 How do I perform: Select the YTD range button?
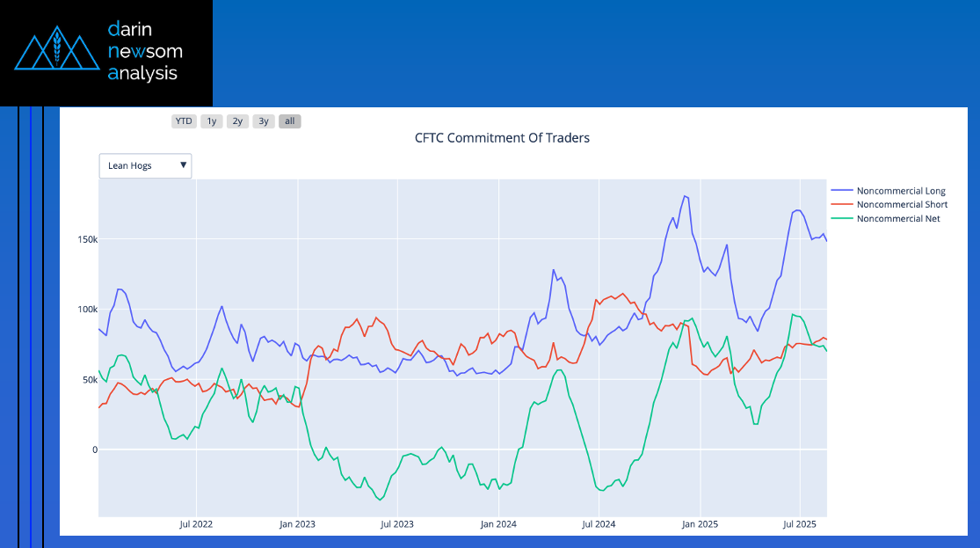coord(184,121)
